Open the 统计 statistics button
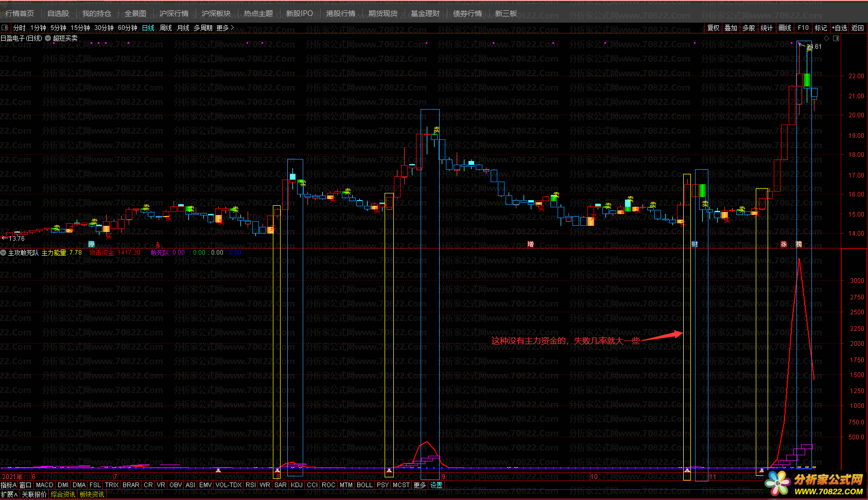868x500 pixels. pos(767,28)
